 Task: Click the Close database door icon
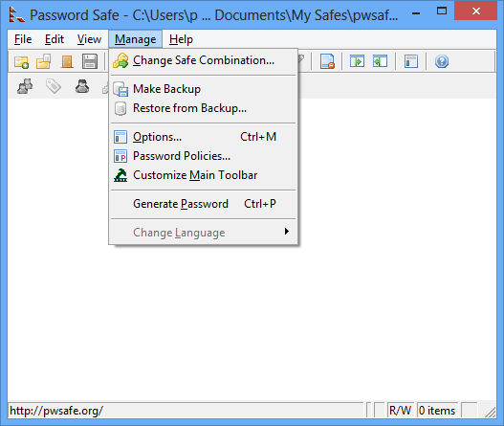click(x=67, y=61)
